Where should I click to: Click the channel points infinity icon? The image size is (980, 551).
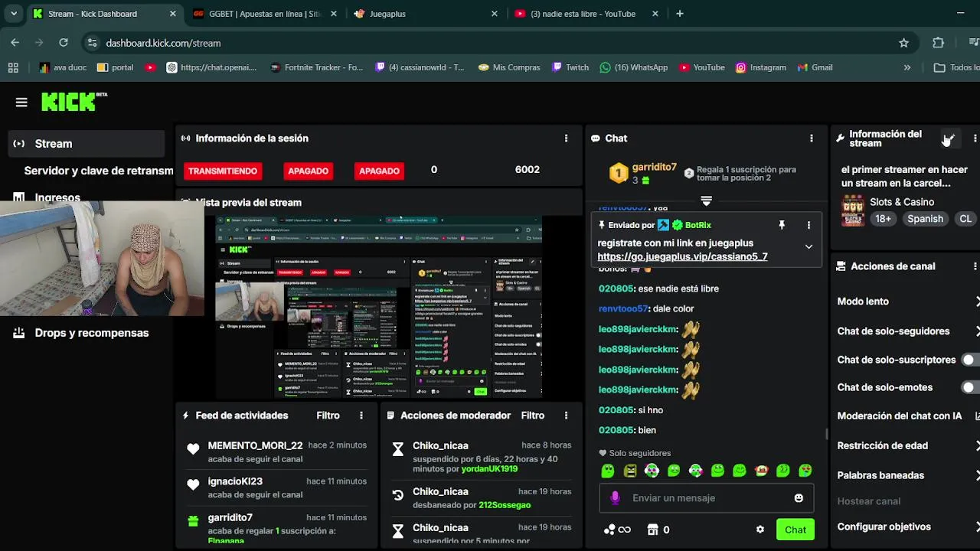click(x=617, y=530)
